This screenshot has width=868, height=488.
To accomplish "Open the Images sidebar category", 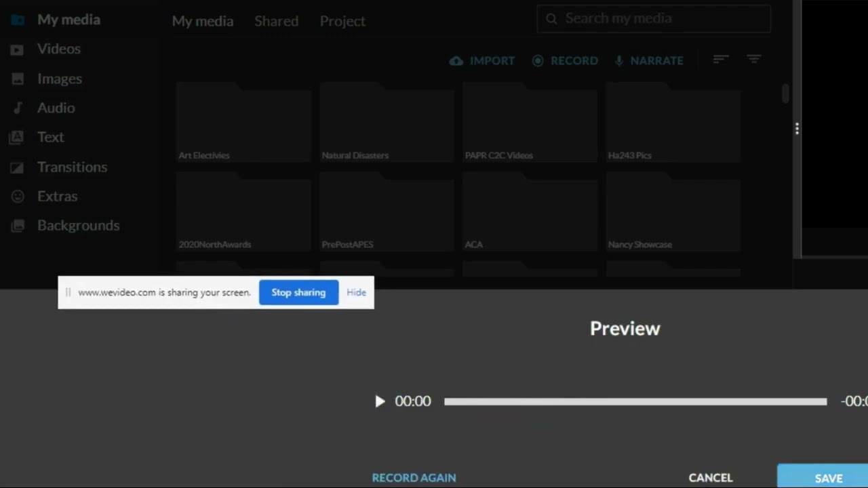I will (x=59, y=79).
